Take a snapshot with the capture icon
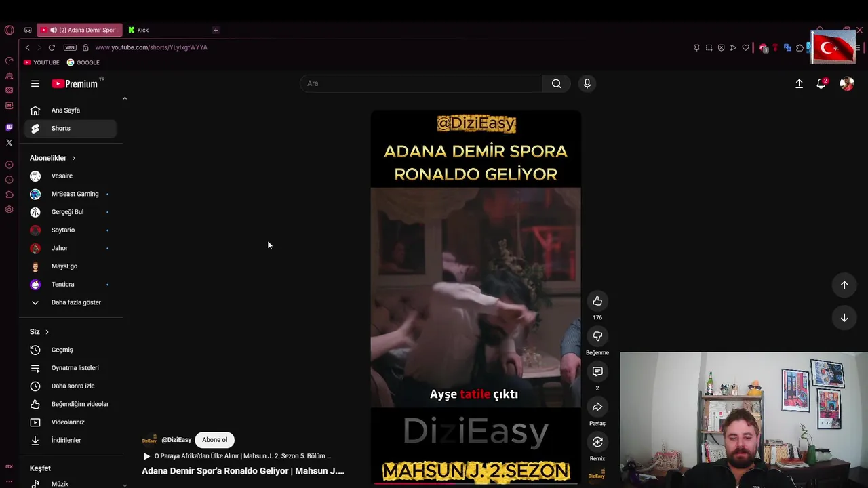 (709, 47)
